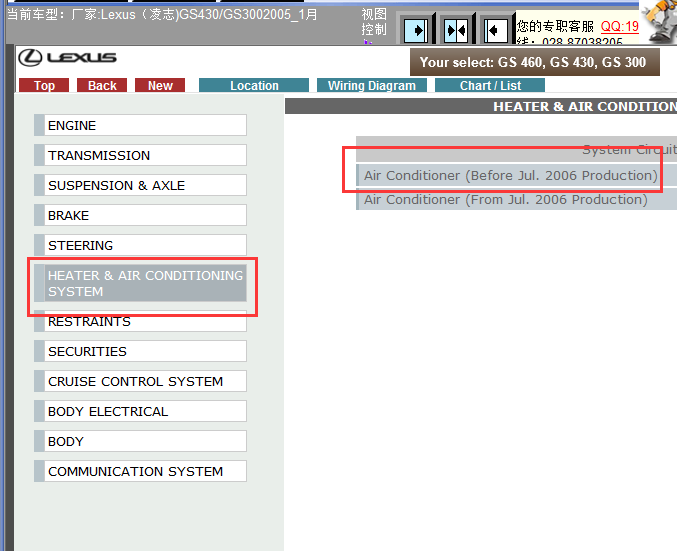Click Your select: GS 460, GS 430, GS 300
Screen dimensions: 677x551
tap(535, 62)
